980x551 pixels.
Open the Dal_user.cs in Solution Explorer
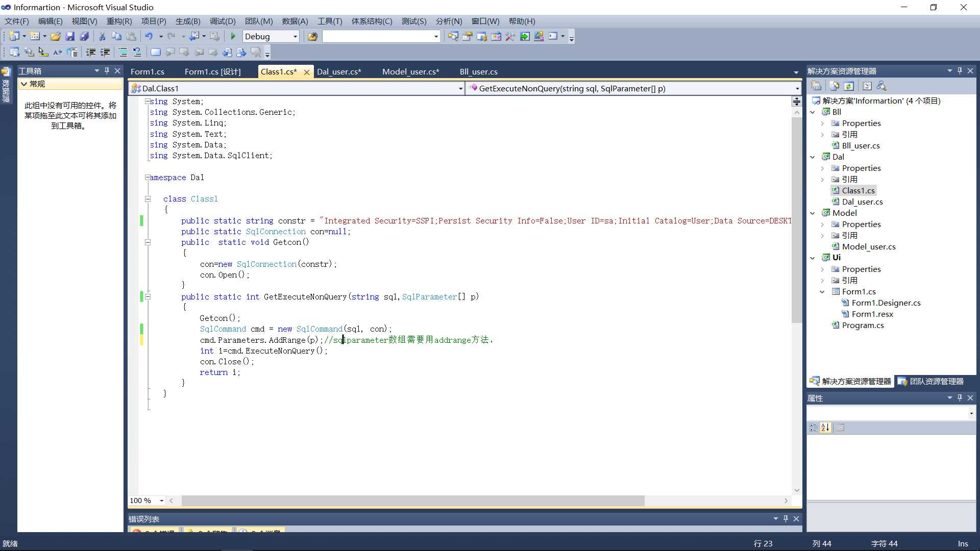click(x=862, y=201)
